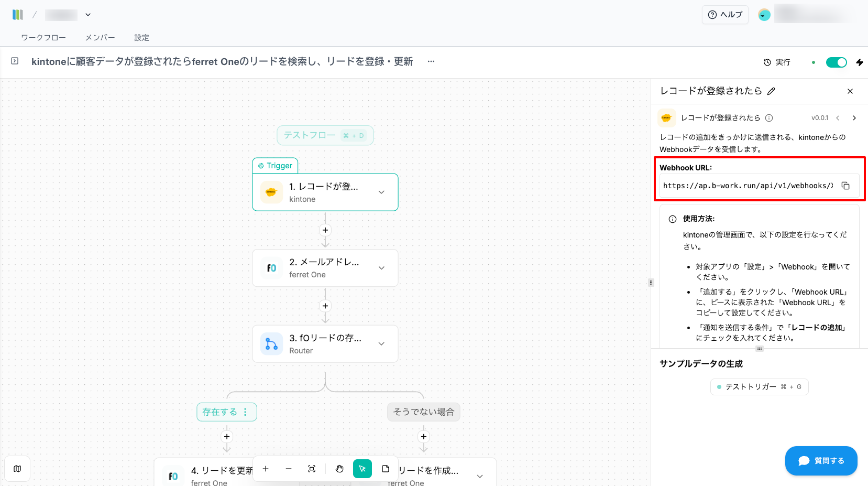Zoom out with the minus icon
The width and height of the screenshot is (868, 486).
pyautogui.click(x=289, y=469)
